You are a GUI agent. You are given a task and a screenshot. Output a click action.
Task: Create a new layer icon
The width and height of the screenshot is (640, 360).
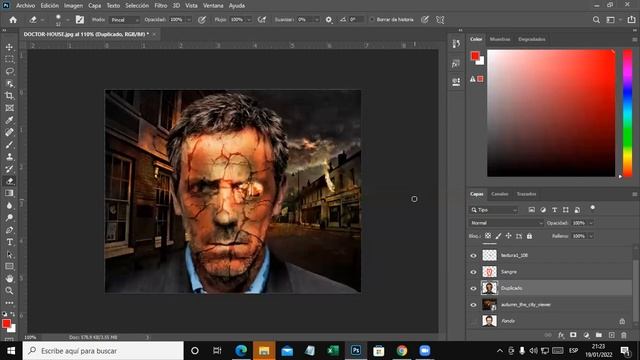click(x=611, y=335)
